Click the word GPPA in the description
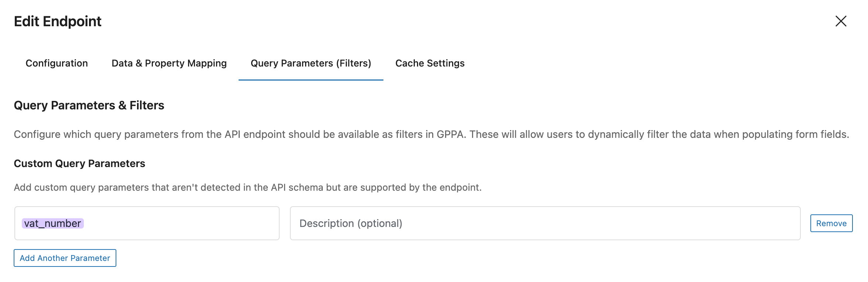This screenshot has height=282, width=868. [450, 134]
